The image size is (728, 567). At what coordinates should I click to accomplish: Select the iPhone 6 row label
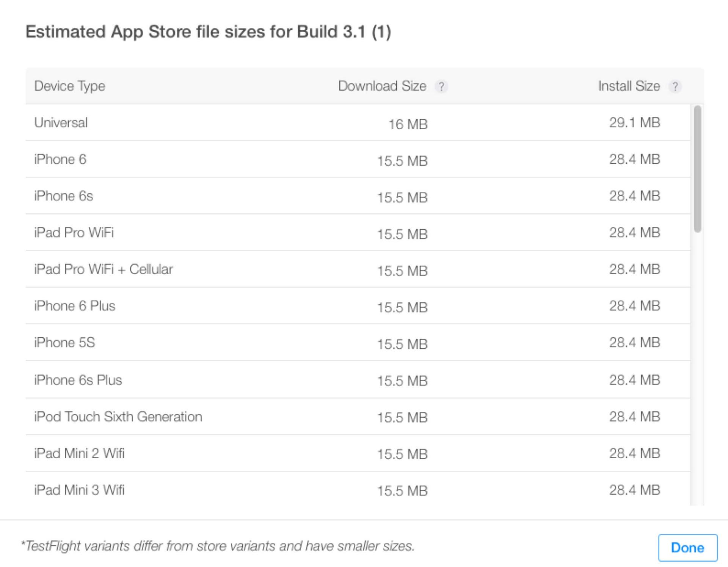60,160
